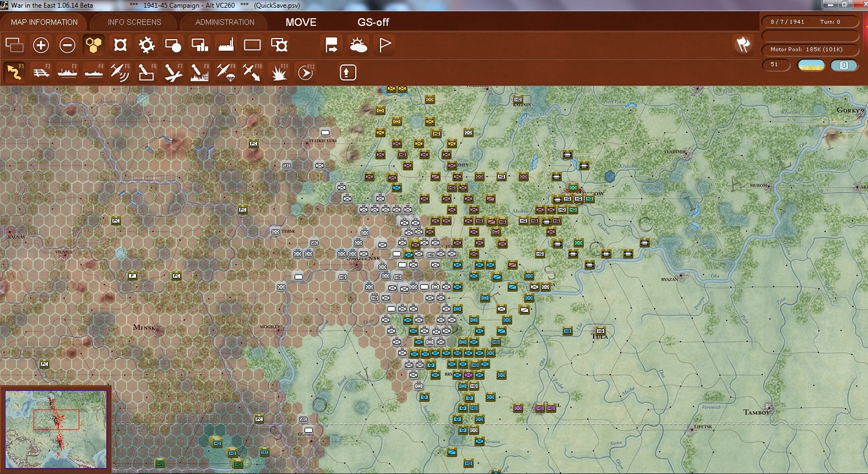868x474 pixels.
Task: Click the field showing 51
Action: (x=775, y=65)
